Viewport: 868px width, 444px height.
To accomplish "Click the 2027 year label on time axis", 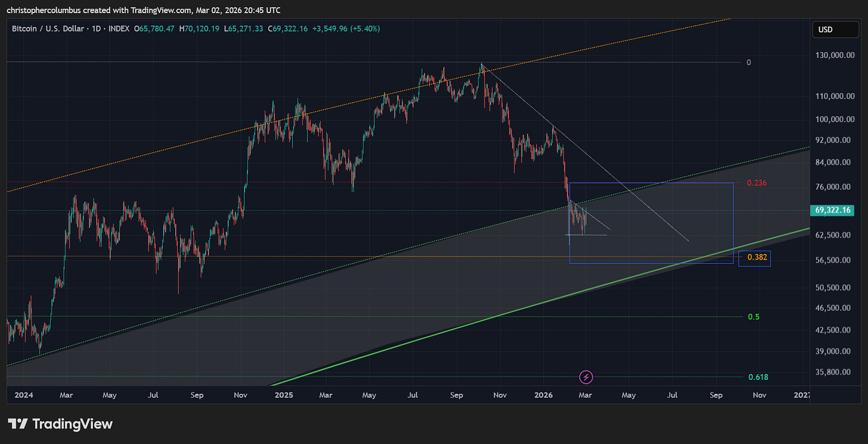I will pos(802,395).
